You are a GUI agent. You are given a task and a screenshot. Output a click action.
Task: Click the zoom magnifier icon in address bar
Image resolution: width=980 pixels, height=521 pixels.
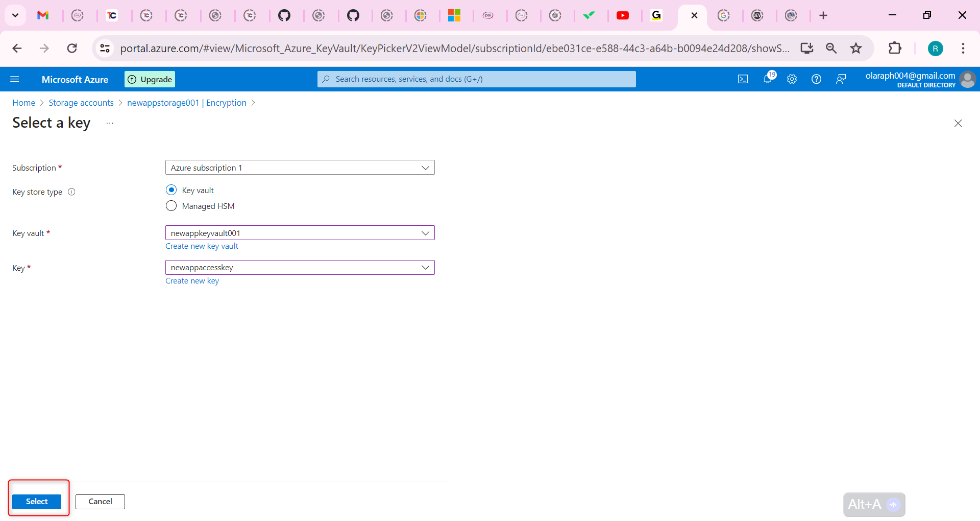[x=831, y=49]
